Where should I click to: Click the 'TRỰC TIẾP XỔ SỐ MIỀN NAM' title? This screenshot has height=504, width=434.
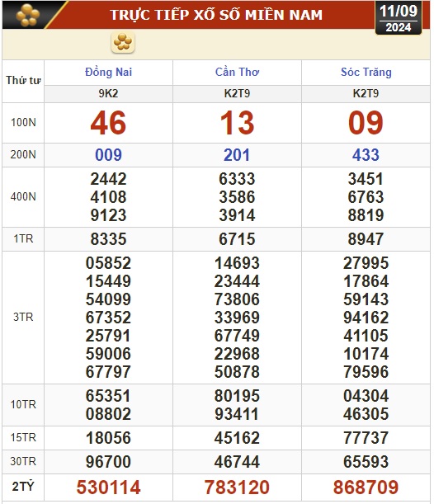click(x=216, y=15)
